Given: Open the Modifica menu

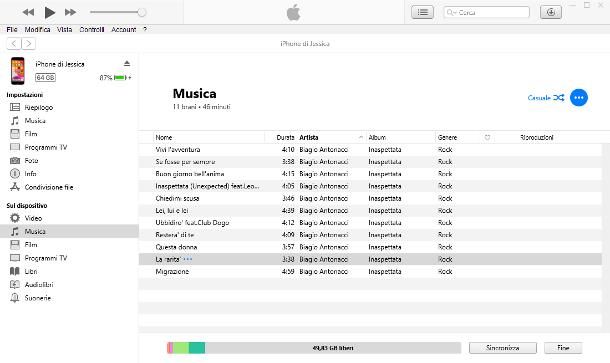Looking at the screenshot, I should (x=37, y=30).
